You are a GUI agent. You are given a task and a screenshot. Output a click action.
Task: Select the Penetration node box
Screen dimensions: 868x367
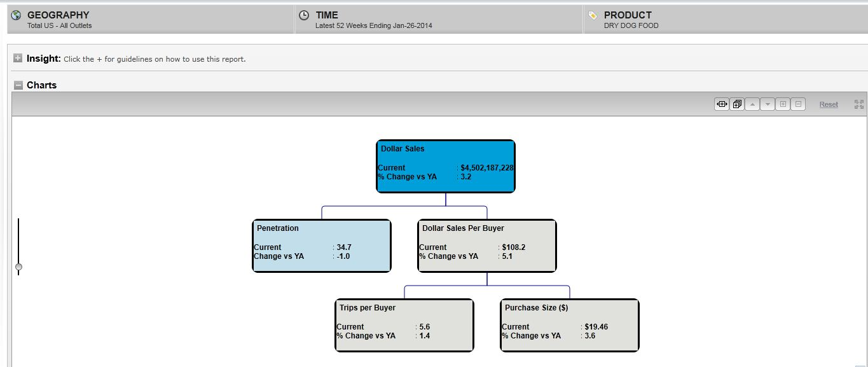[322, 246]
